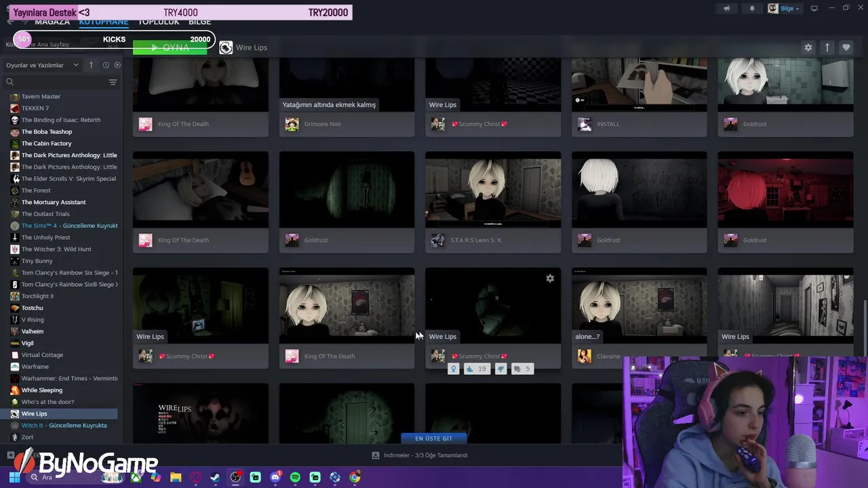Open Discord from the taskbar
The width and height of the screenshot is (868, 488).
coord(275,477)
